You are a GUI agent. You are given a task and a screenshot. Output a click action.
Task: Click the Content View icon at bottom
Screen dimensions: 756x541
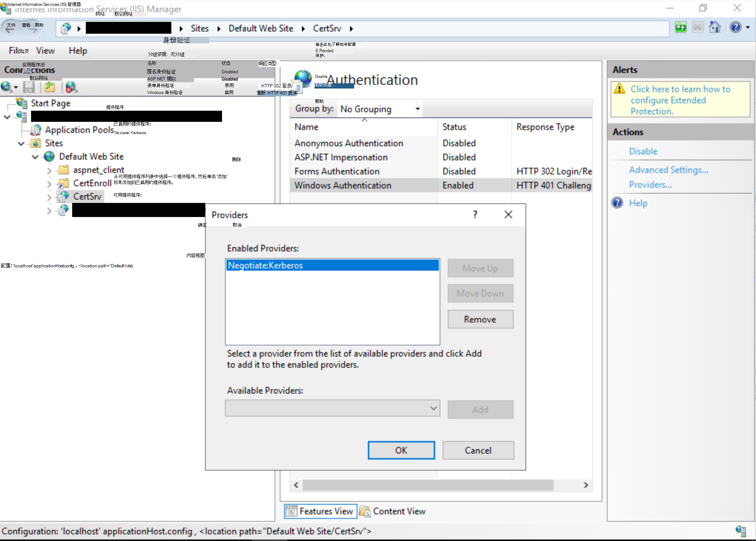tap(365, 511)
